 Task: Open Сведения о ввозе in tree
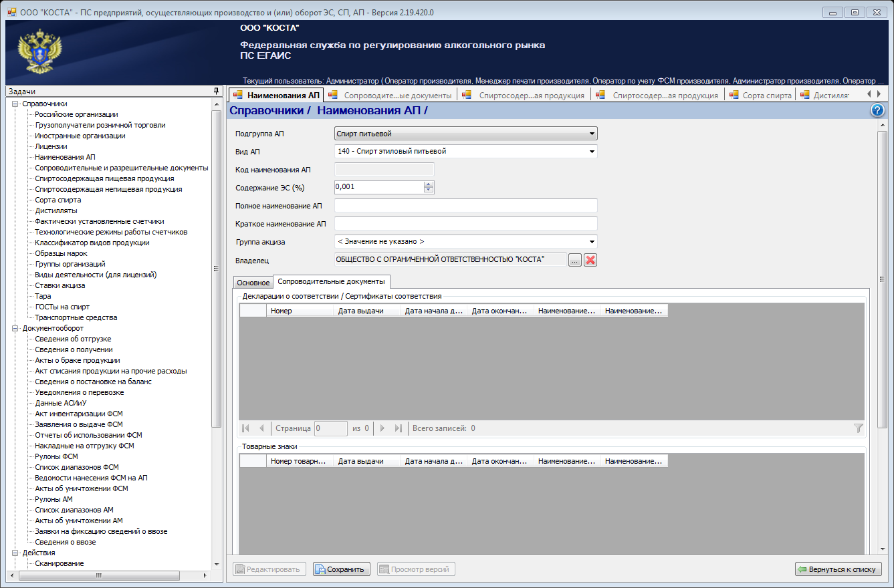[66, 542]
